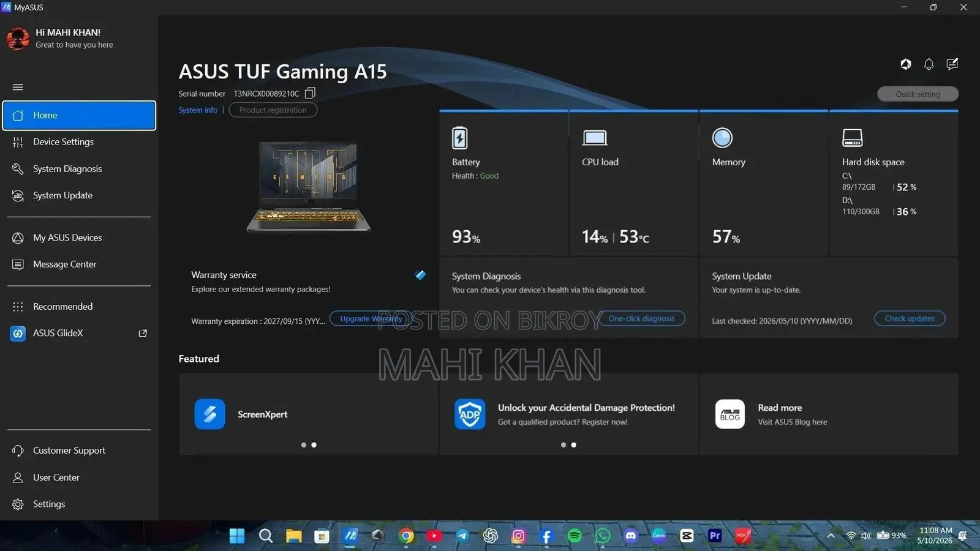The image size is (980, 551).
Task: Click Check updates button
Action: click(x=910, y=318)
